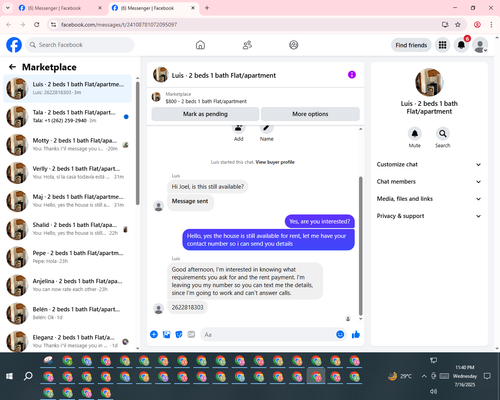Click the chat messages scrollbar
The width and height of the screenshot is (500, 400).
coord(360,246)
